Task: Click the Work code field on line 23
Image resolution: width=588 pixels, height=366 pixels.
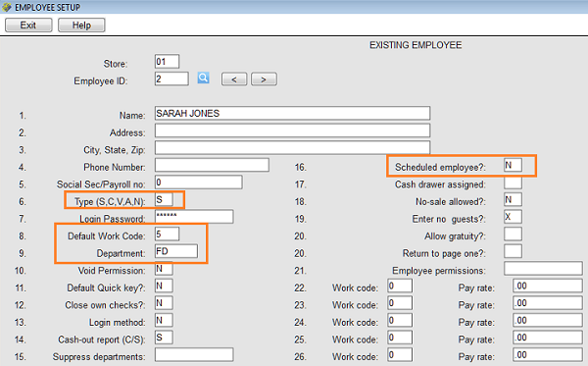Action: tap(400, 303)
